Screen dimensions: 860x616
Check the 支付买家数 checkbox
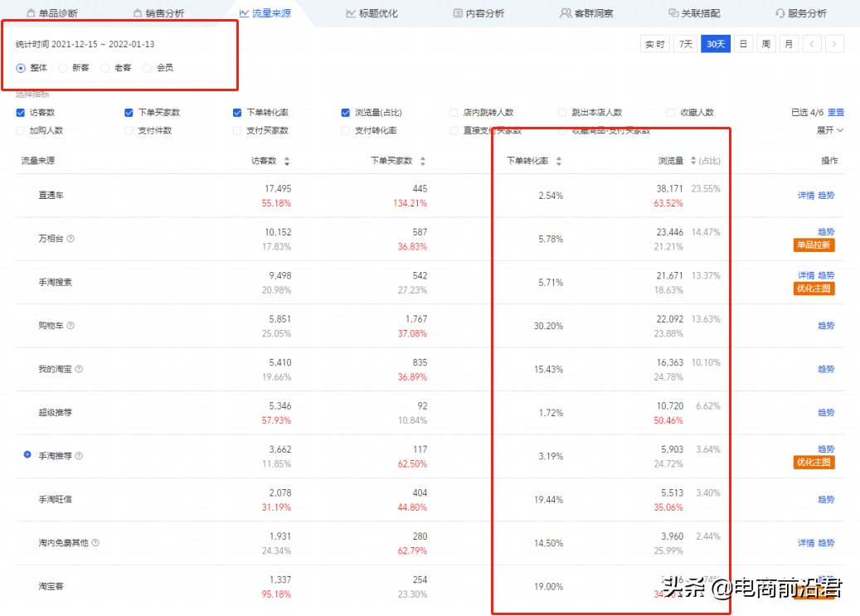click(x=237, y=130)
